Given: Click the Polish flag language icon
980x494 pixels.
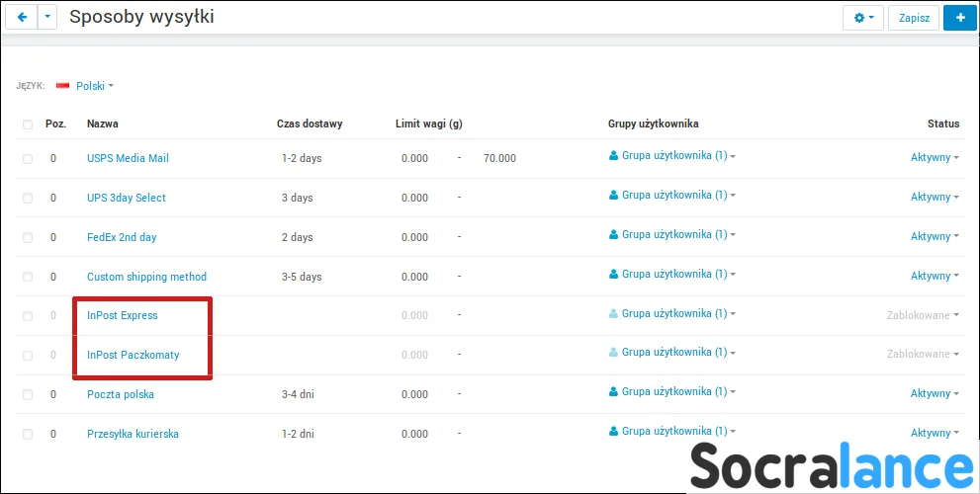Looking at the screenshot, I should [63, 86].
